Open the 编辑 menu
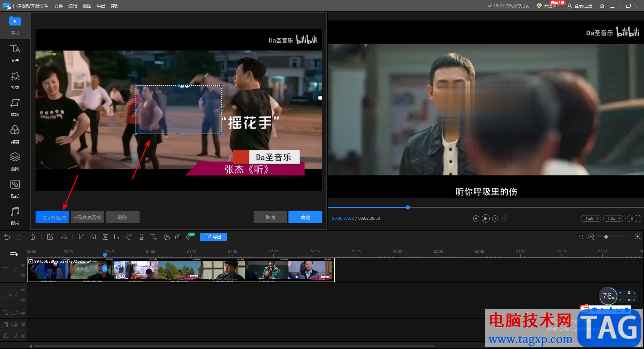This screenshot has width=644, height=349. [73, 6]
